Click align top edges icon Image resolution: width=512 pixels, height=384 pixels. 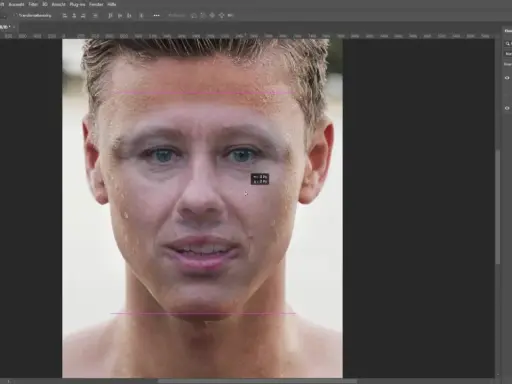pos(110,16)
